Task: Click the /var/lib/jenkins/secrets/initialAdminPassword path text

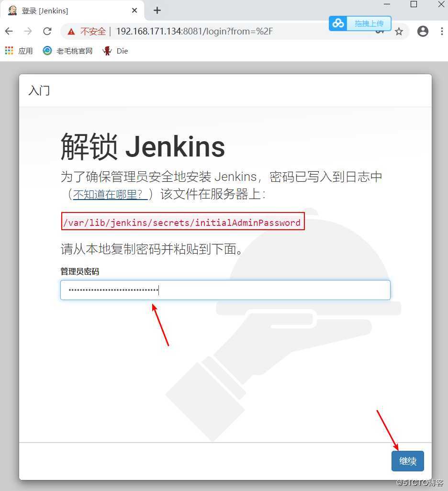Action: click(x=183, y=223)
